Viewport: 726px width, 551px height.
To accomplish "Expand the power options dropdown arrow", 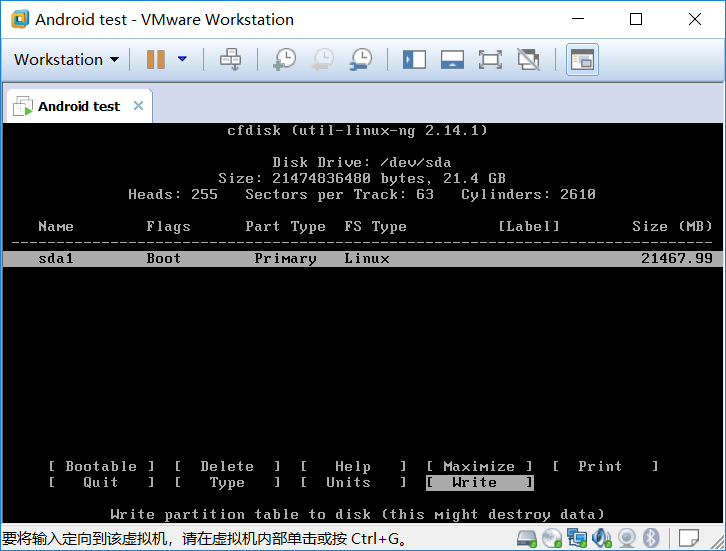I will point(182,60).
